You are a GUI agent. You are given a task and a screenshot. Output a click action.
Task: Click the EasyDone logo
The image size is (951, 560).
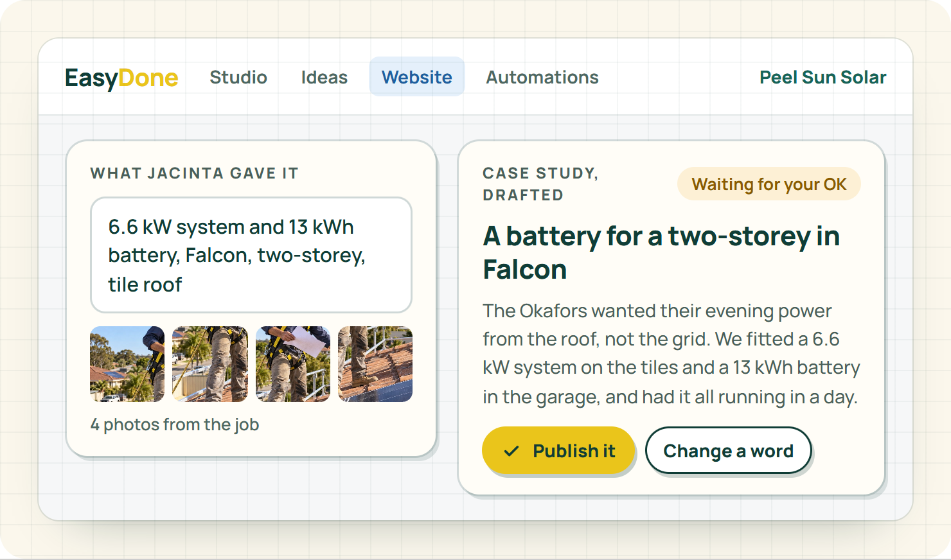point(121,78)
